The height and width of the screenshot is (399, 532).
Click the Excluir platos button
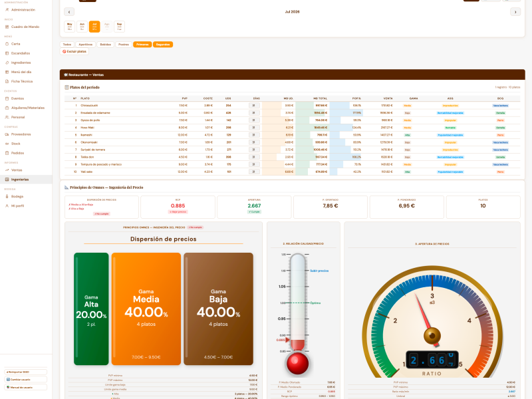tap(74, 52)
